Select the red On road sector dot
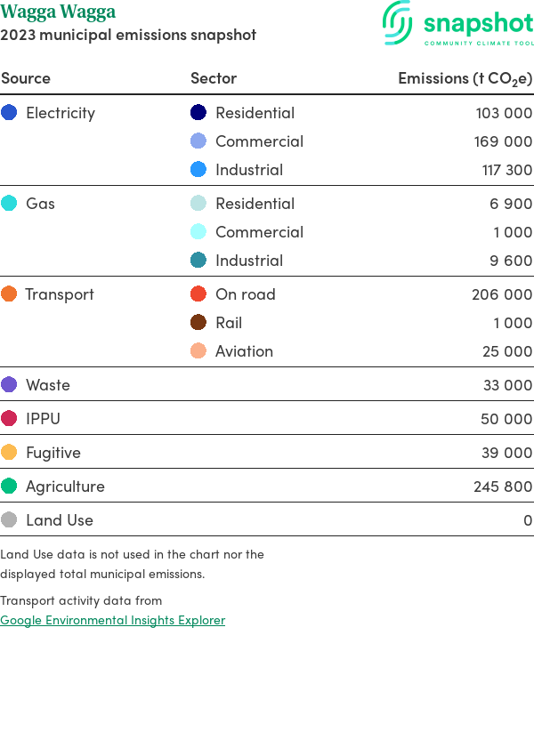The width and height of the screenshot is (534, 756). 198,294
